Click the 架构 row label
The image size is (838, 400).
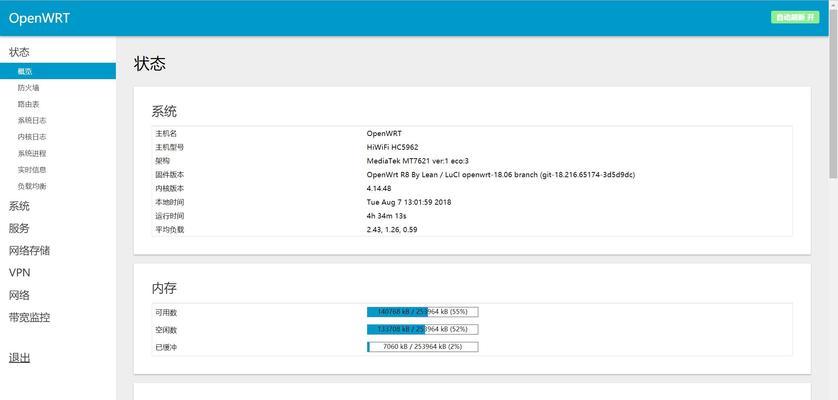click(x=162, y=161)
